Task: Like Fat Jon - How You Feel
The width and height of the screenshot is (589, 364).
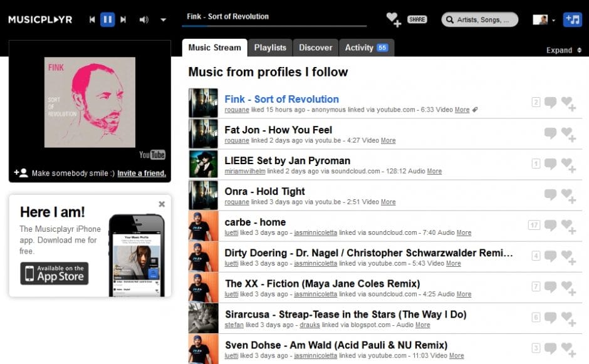Action: 568,134
